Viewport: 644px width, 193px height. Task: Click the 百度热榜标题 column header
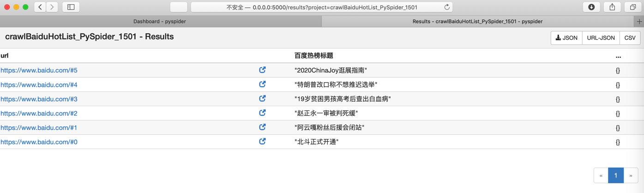click(x=313, y=55)
